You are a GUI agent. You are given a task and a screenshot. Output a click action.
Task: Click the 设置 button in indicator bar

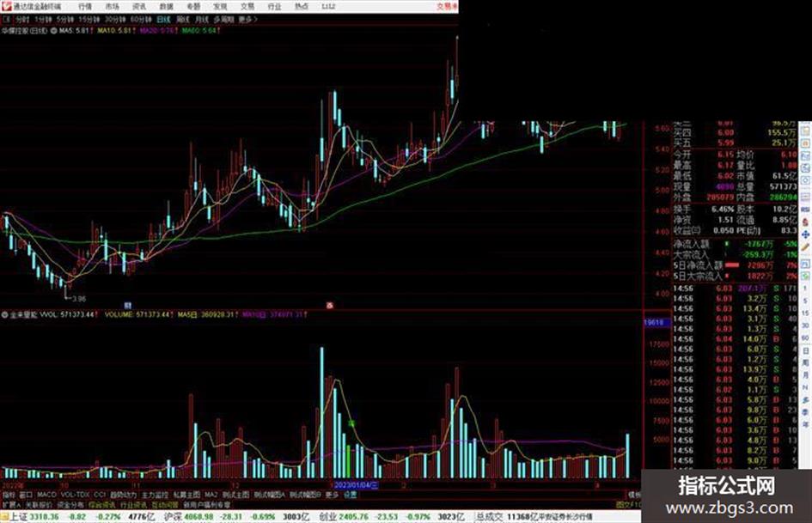click(350, 495)
